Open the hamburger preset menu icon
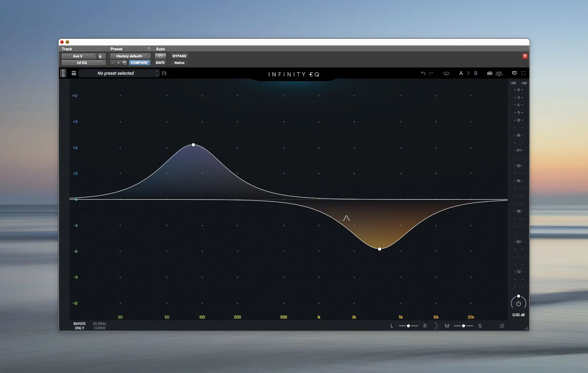The height and width of the screenshot is (373, 588). click(x=74, y=73)
